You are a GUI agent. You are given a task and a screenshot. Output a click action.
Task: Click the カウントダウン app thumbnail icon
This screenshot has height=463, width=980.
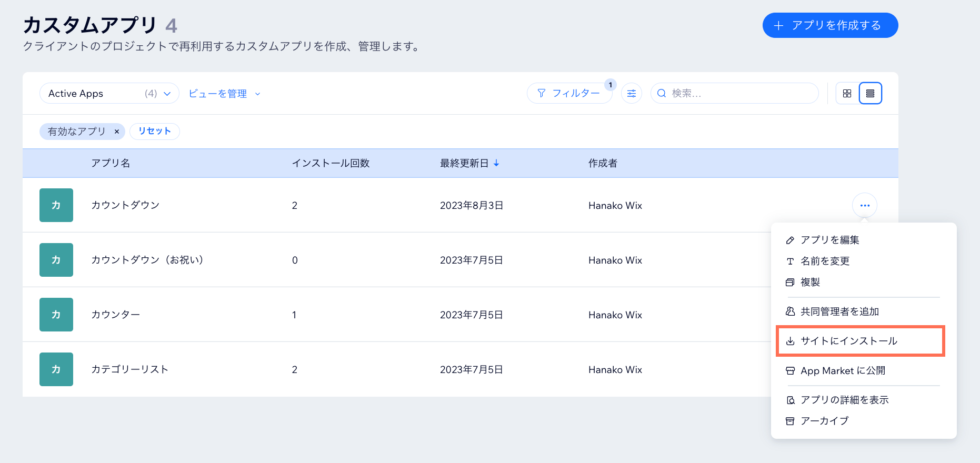(56, 205)
